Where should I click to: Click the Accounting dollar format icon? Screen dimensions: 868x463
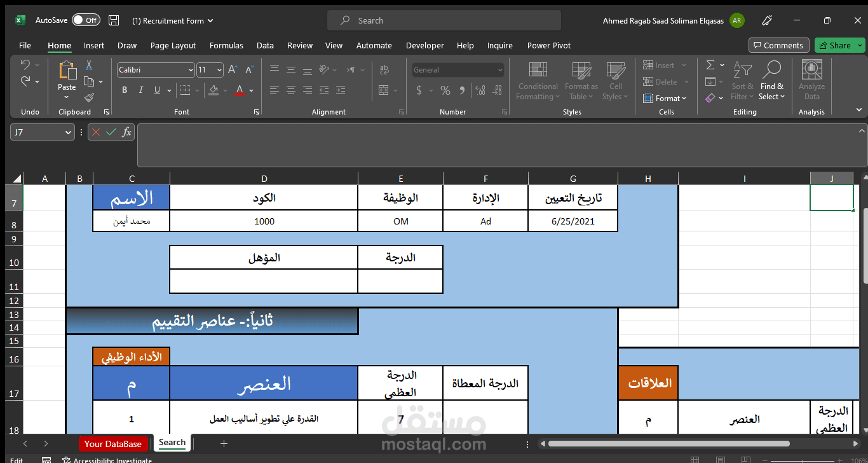tap(419, 90)
